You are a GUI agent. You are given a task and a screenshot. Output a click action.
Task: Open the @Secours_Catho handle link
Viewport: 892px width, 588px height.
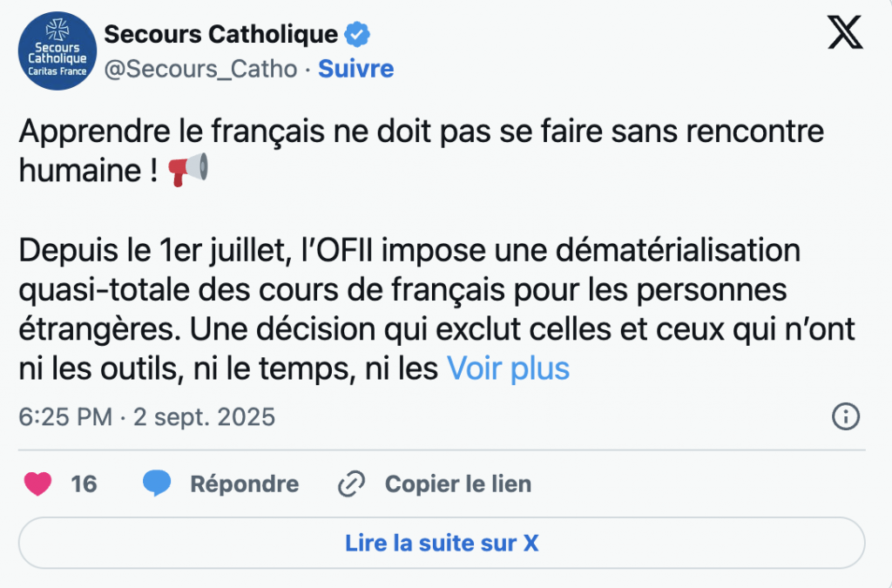200,69
